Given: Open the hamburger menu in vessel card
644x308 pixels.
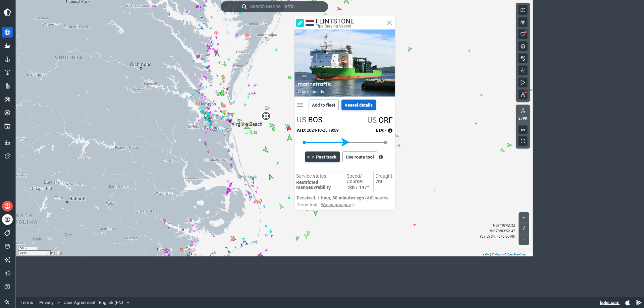Looking at the screenshot, I should click(300, 105).
